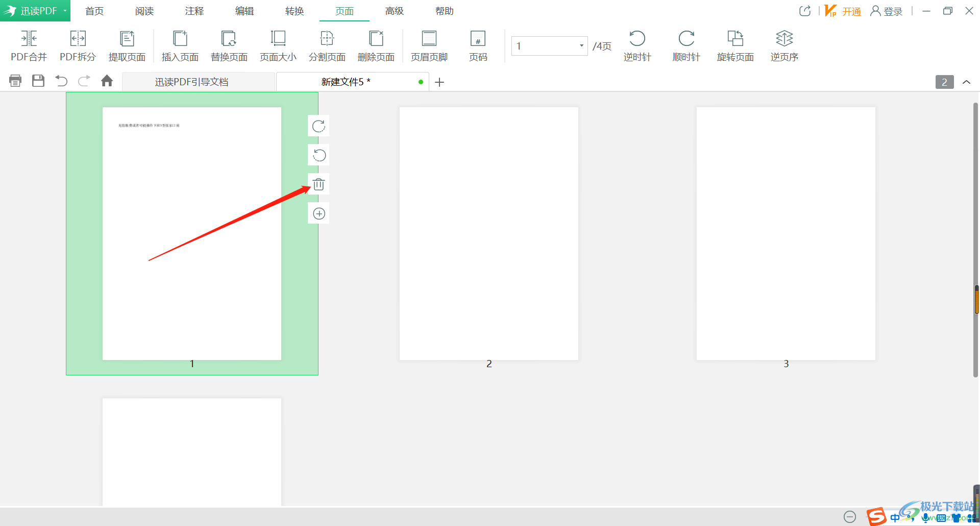Add a new tab with plus button
980x526 pixels.
coord(439,82)
